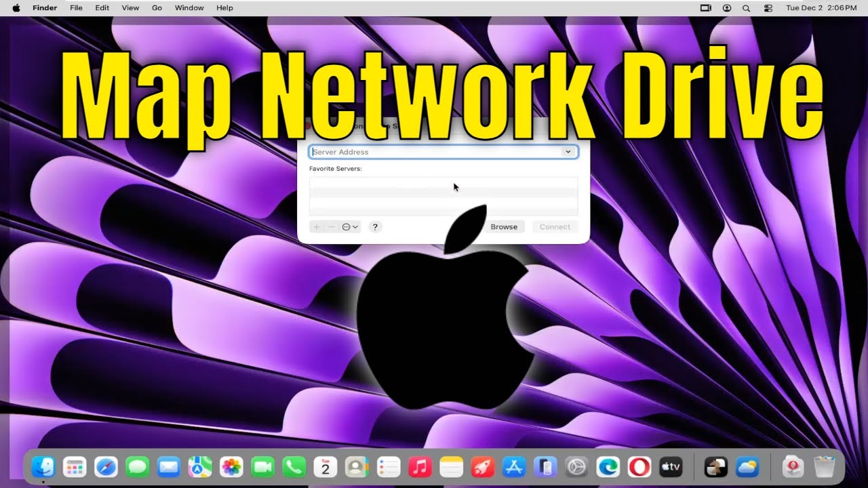The height and width of the screenshot is (488, 868).
Task: Open the Messages app in Dock
Action: coord(138,467)
